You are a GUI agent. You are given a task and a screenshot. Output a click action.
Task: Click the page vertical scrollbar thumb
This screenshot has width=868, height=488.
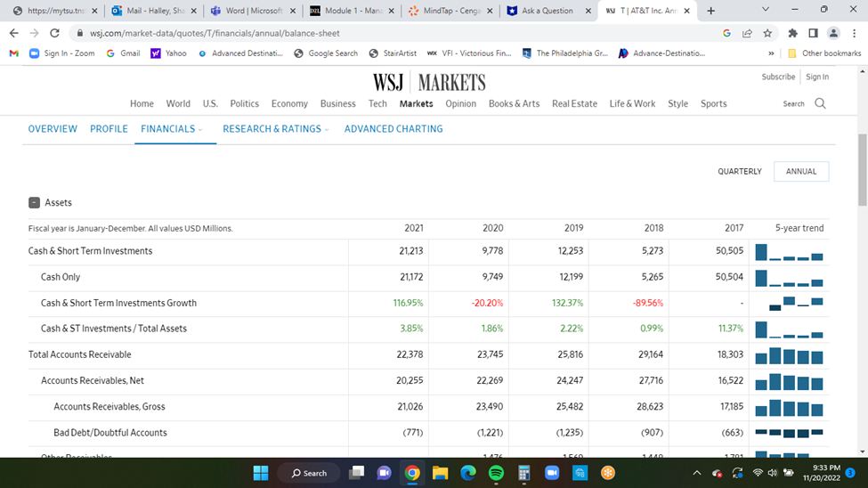(x=862, y=169)
